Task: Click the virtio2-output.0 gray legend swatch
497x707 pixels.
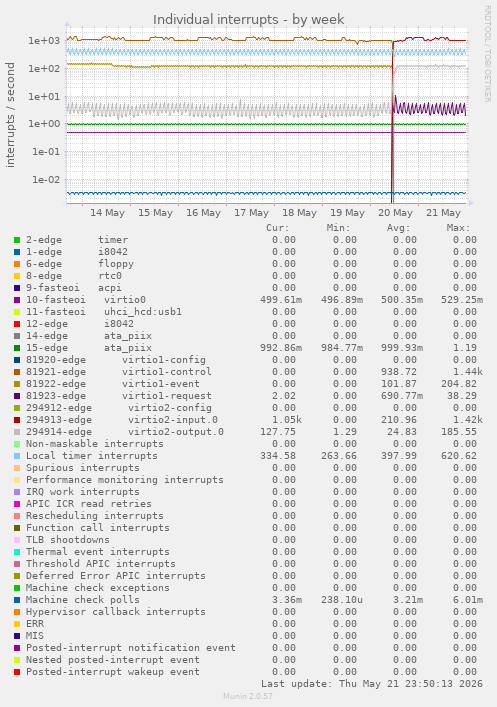Action: tap(17, 432)
